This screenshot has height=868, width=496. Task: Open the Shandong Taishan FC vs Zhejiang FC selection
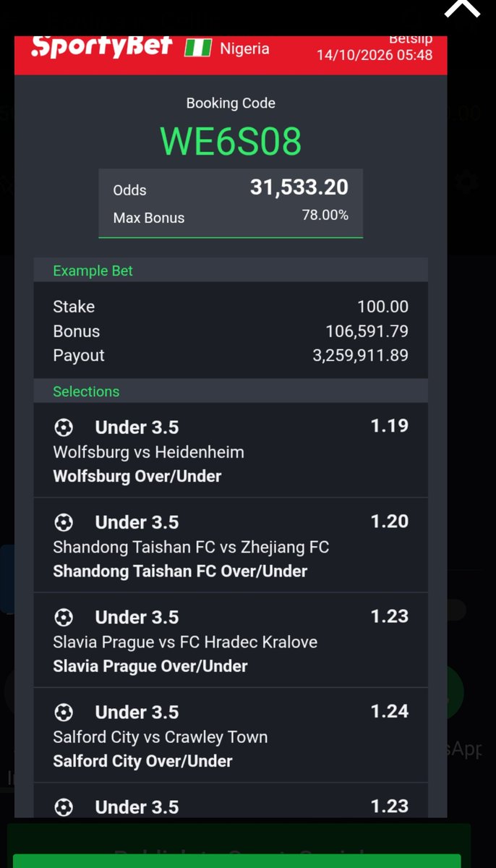(231, 545)
